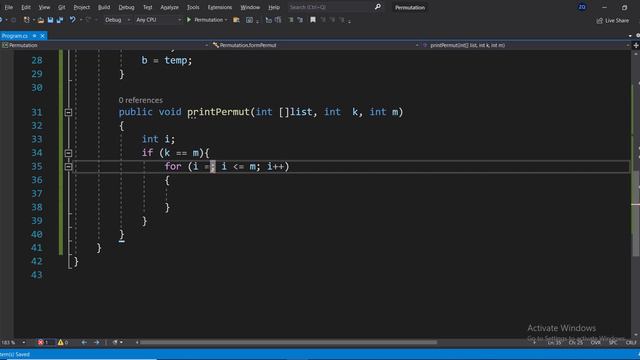Image resolution: width=640 pixels, height=360 pixels.
Task: Close the Program.cs tab
Action: [x=42, y=36]
